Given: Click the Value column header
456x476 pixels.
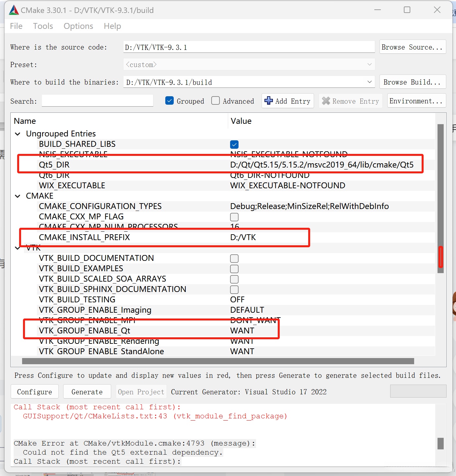Looking at the screenshot, I should (241, 121).
